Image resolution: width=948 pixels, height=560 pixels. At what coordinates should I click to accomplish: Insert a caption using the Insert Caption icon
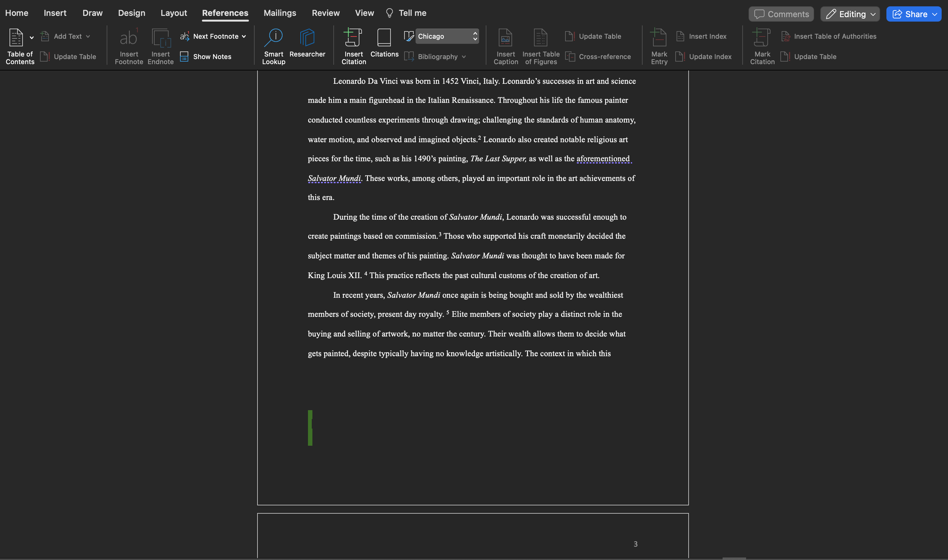(506, 45)
